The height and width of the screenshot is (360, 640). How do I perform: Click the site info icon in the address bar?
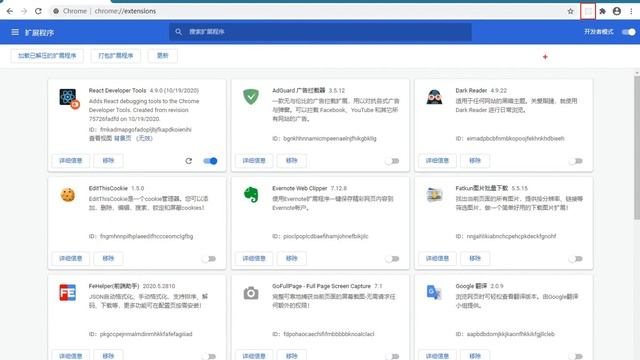56,11
